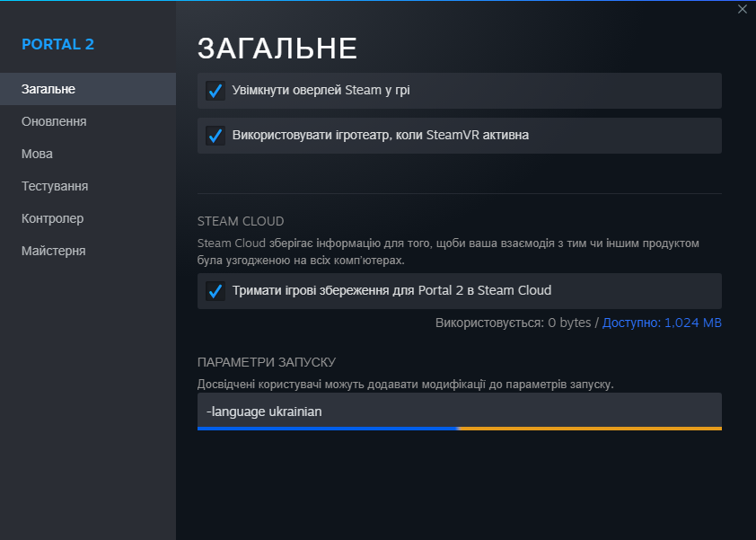756x540 pixels.
Task: Disable theater mode when SteamVR active
Action: [x=215, y=136]
